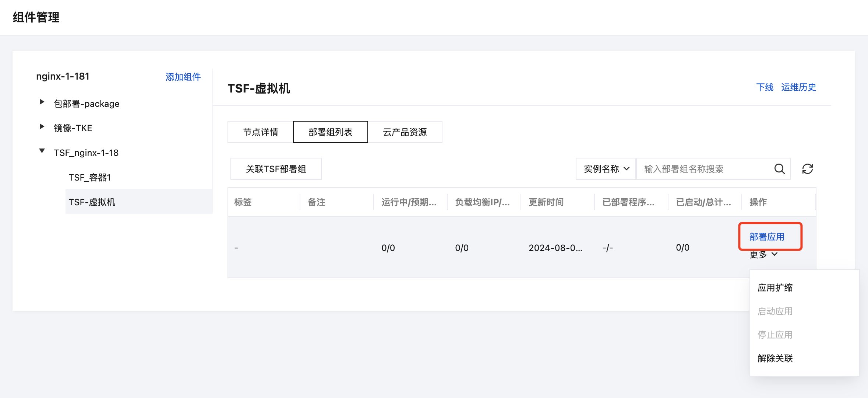This screenshot has width=868, height=398.
Task: Open the 运维历史 link
Action: [x=798, y=87]
